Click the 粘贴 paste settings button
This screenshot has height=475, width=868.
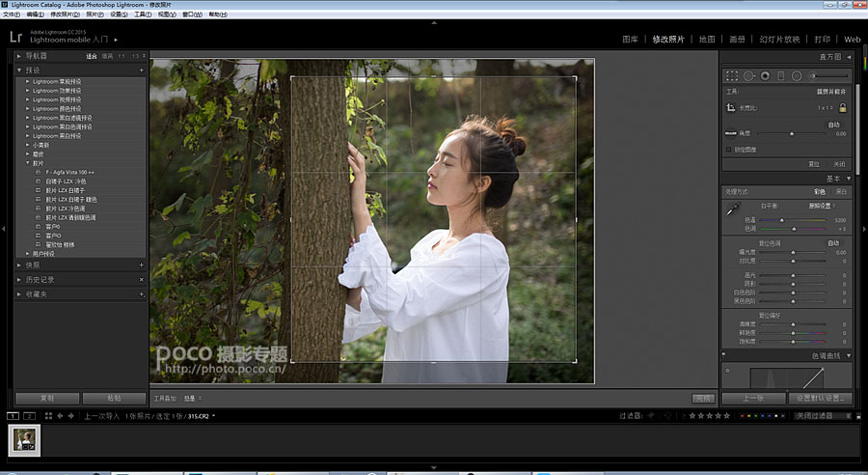114,398
